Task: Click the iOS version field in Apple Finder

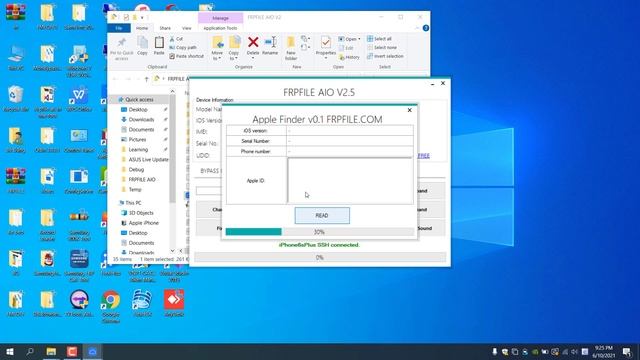Action: [x=350, y=131]
